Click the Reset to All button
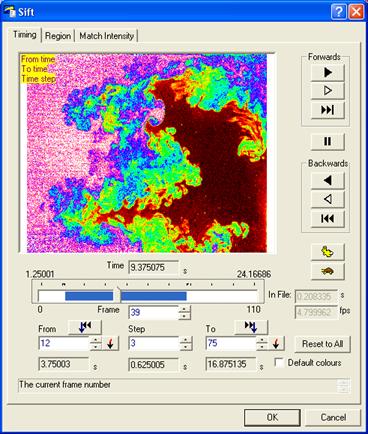Viewport: 368px width, 434px height. pos(322,344)
